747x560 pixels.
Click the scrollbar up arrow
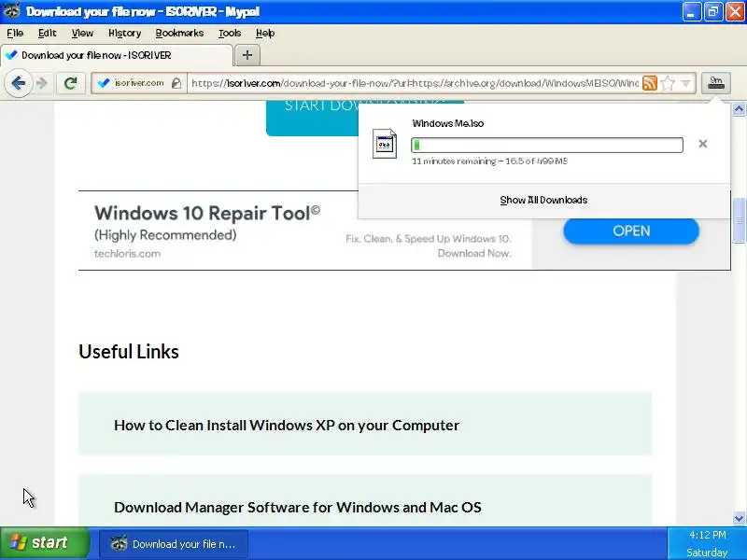click(739, 109)
